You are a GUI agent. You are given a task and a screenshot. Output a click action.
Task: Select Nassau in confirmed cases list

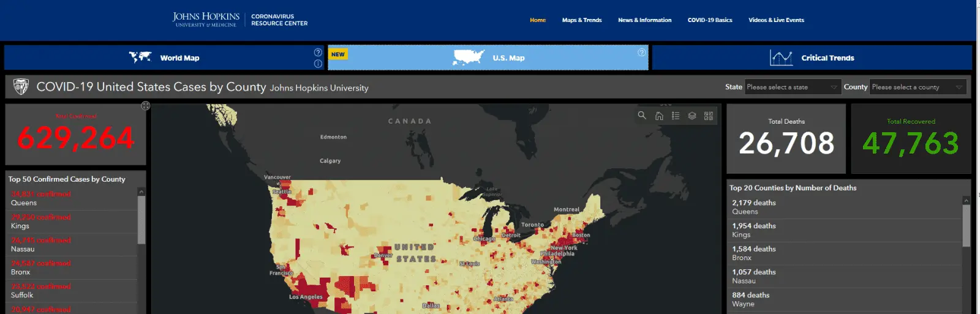click(x=72, y=245)
